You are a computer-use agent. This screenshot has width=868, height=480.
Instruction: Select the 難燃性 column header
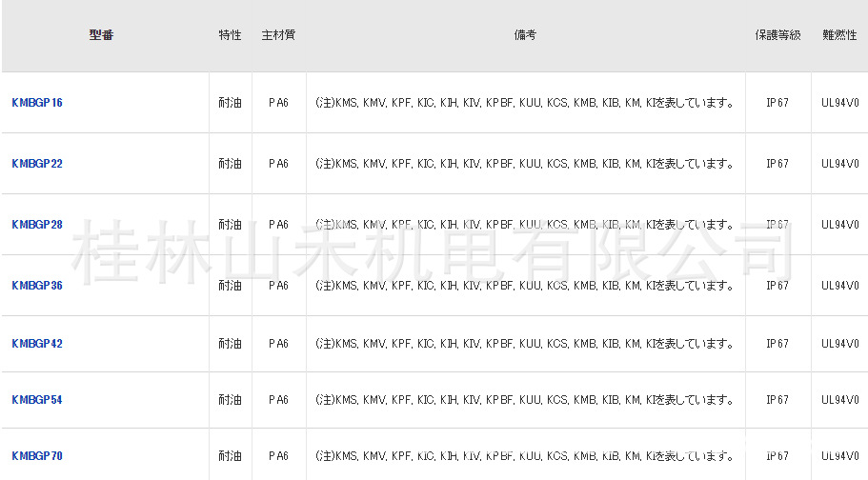839,35
